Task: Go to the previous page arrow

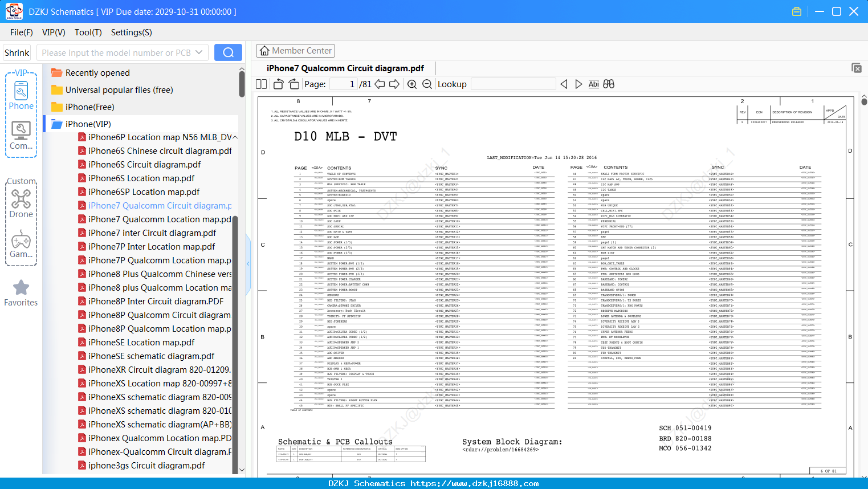Action: point(380,84)
